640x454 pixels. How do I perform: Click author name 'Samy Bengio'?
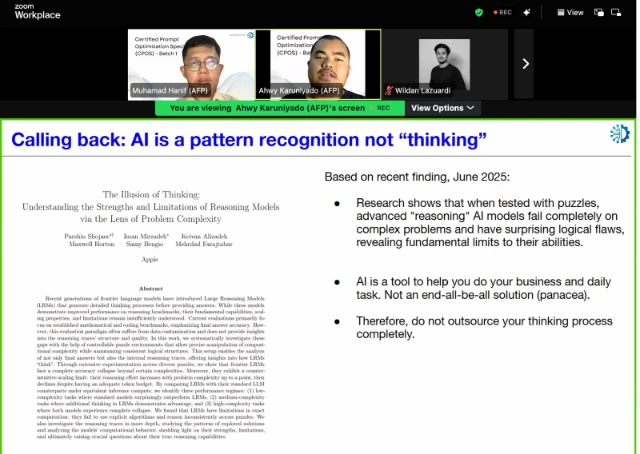point(144,244)
